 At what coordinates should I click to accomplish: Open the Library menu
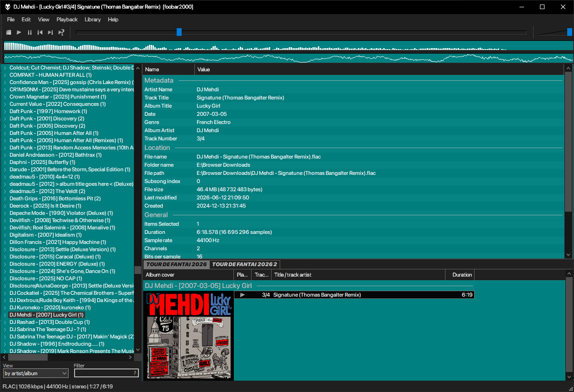click(x=93, y=20)
